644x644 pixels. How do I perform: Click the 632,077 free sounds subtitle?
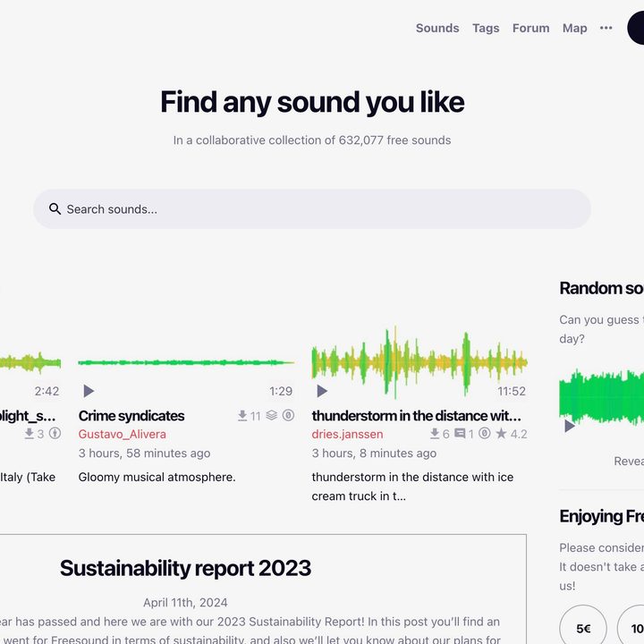312,140
